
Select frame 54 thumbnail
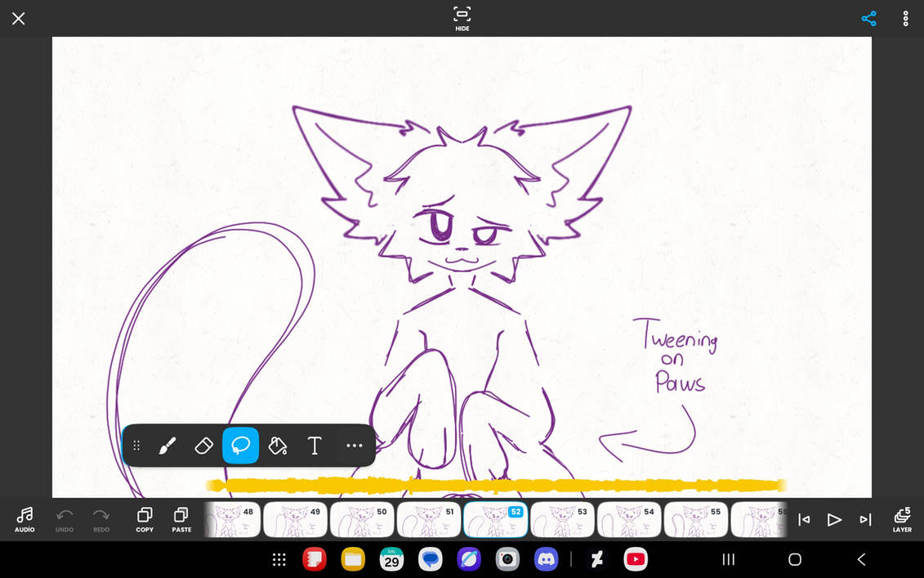(x=629, y=520)
